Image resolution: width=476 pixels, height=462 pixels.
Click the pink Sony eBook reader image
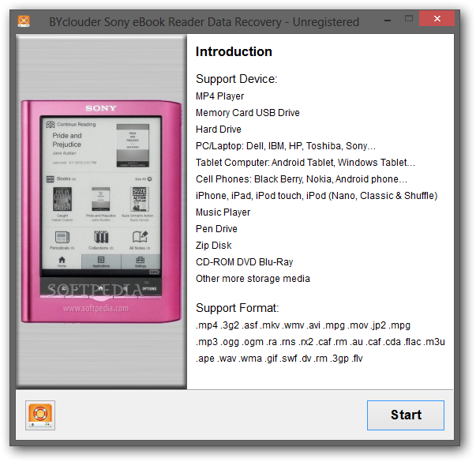click(x=101, y=212)
